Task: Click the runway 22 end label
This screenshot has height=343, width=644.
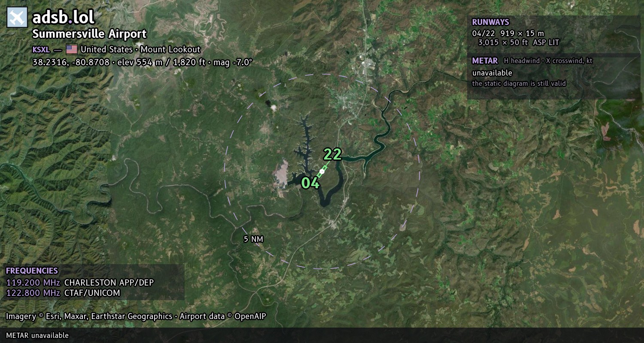Action: [332, 154]
